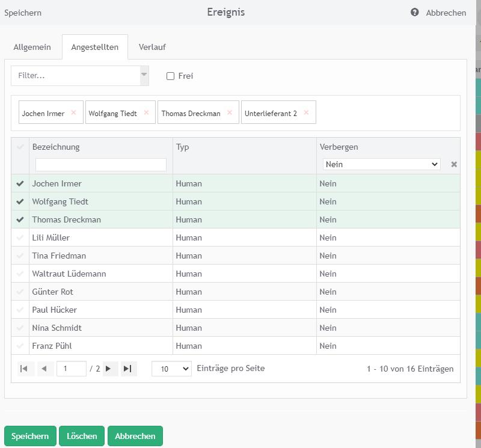Open the Filter combo box dropdown arrow
The height and width of the screenshot is (448, 481).
coord(144,75)
